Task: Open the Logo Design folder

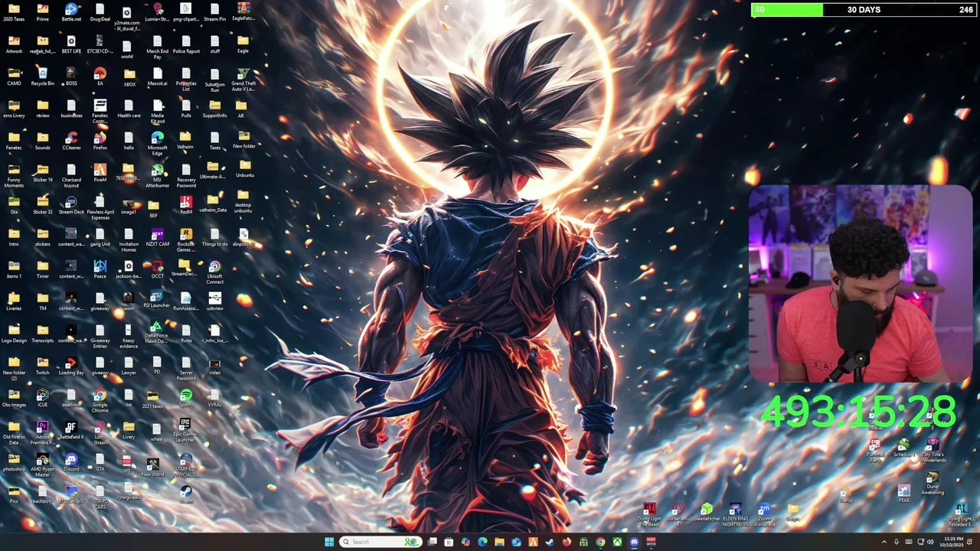Action: coord(14,334)
